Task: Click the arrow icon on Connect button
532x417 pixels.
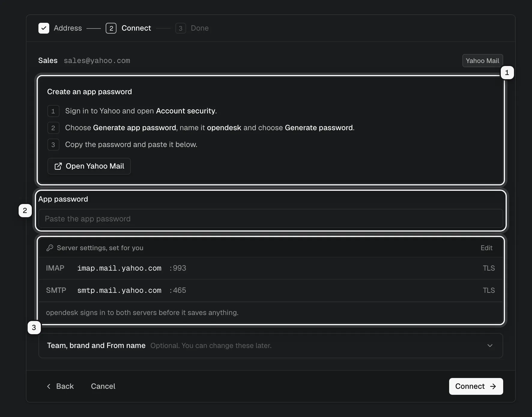Action: point(493,386)
